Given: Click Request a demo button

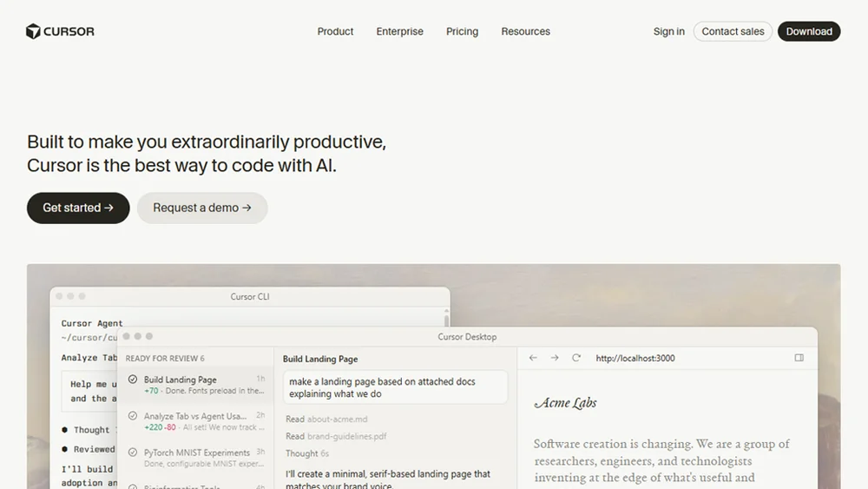Looking at the screenshot, I should click(202, 208).
